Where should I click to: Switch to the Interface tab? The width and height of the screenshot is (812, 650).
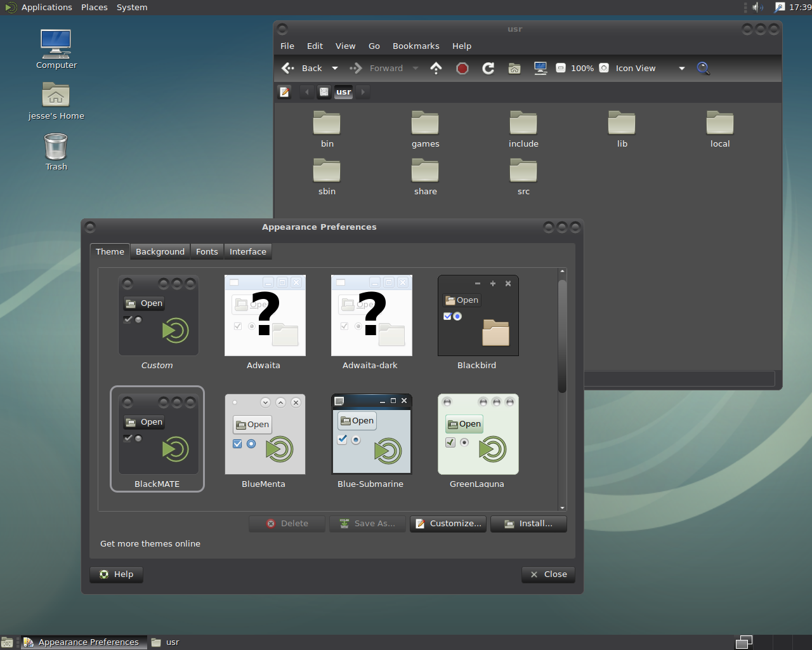click(x=248, y=251)
